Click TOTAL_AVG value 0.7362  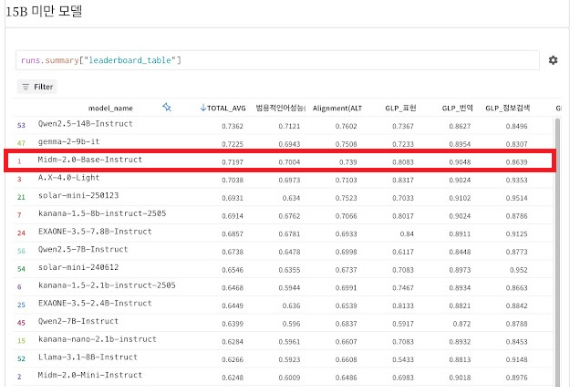pos(232,126)
